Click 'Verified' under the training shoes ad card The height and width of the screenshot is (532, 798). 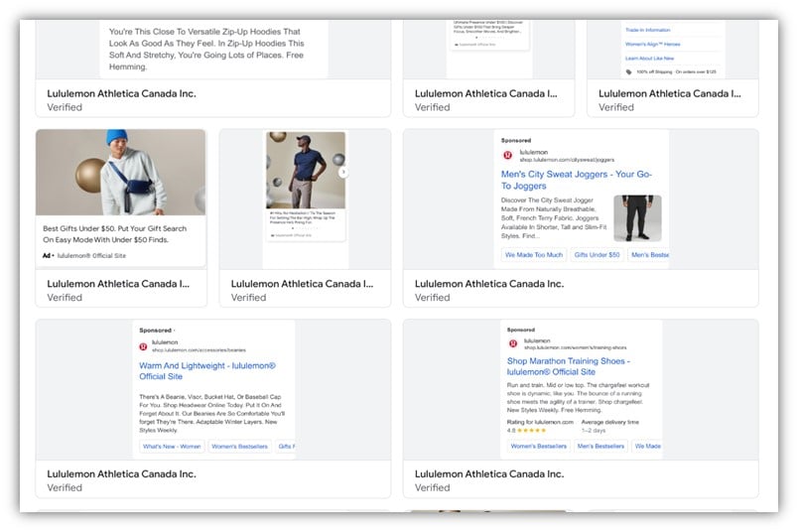point(432,487)
